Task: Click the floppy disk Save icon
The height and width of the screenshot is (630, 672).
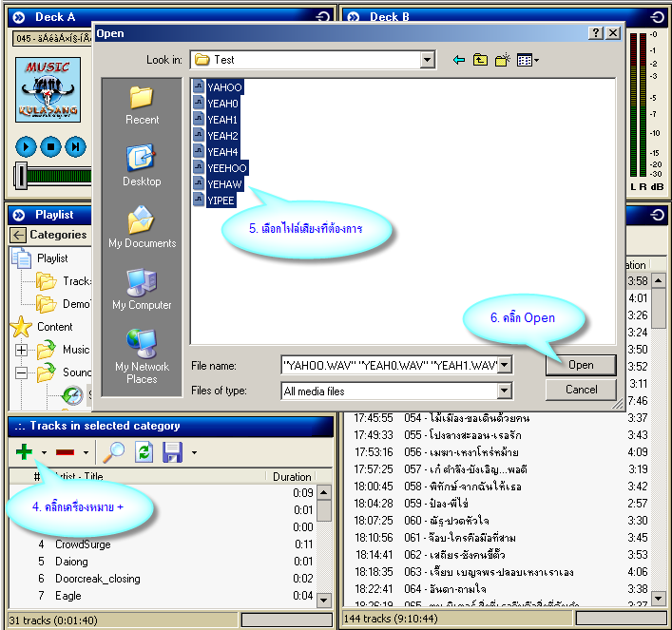Action: coord(172,452)
